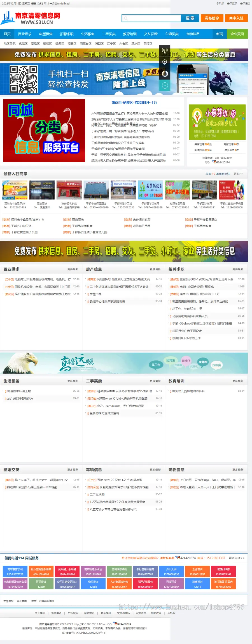Screen dimensions: 252x644
Task: Click the location pin icon on floating sidebar
Action: coord(165,62)
